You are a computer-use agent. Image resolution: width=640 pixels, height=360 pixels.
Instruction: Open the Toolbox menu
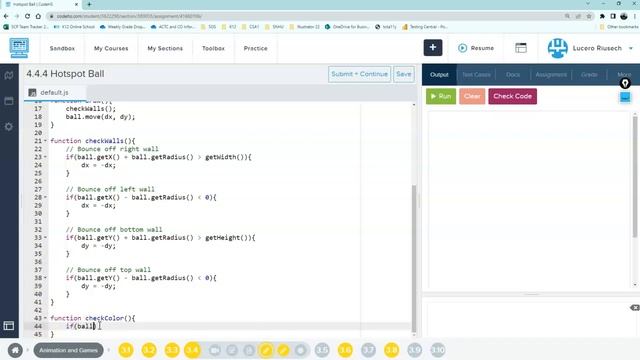(213, 48)
